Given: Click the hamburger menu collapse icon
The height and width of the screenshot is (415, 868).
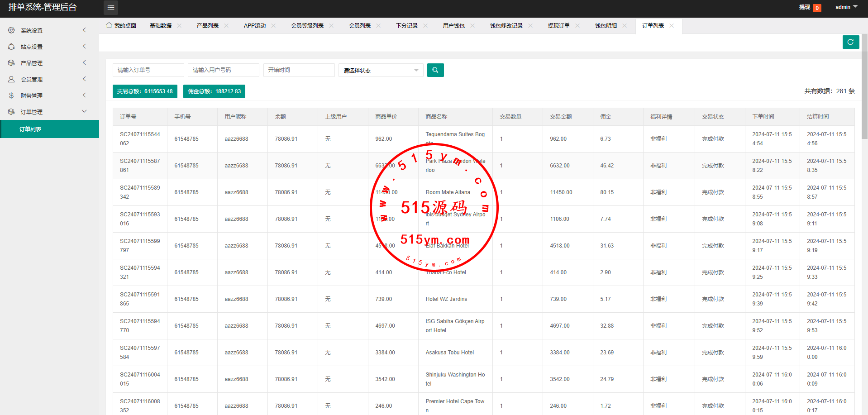Looking at the screenshot, I should point(111,8).
